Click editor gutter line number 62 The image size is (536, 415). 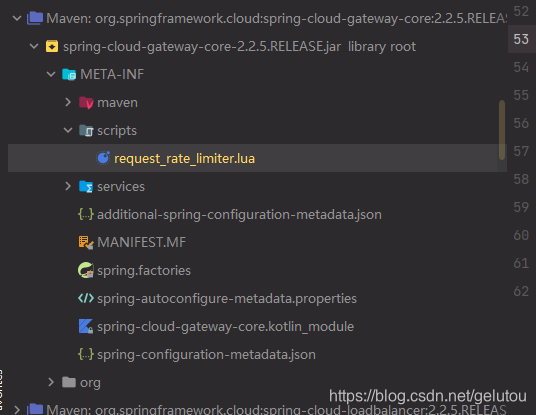(x=521, y=291)
